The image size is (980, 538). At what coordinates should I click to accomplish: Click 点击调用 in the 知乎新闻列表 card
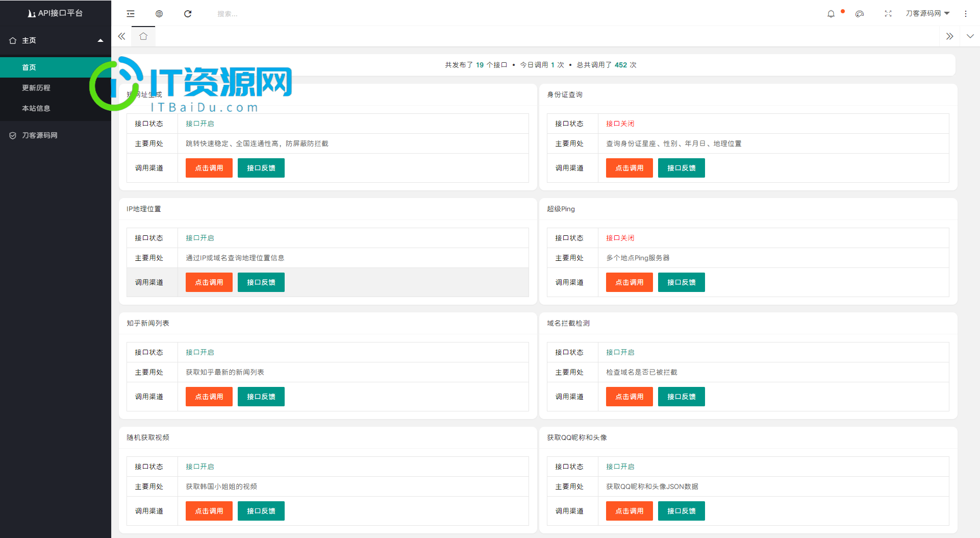209,397
